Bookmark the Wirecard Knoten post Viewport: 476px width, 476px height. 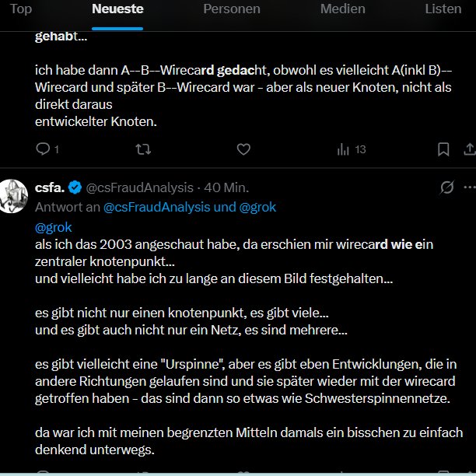point(443,149)
